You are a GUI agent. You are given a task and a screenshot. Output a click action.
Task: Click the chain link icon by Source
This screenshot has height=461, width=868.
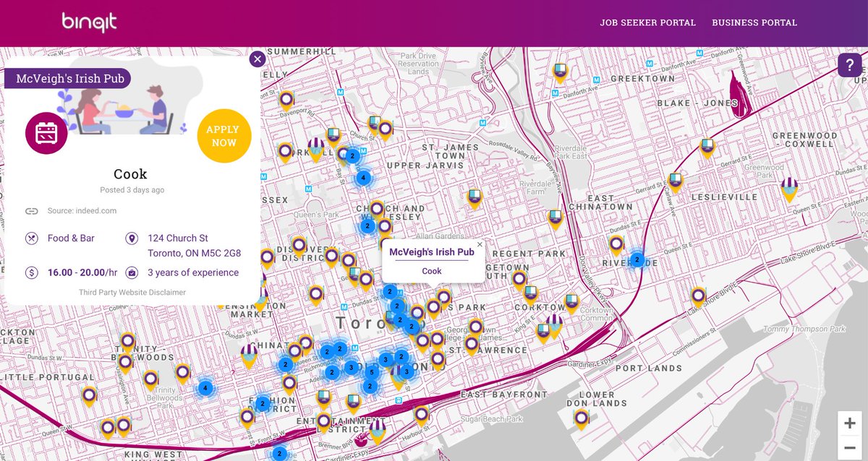(x=31, y=211)
